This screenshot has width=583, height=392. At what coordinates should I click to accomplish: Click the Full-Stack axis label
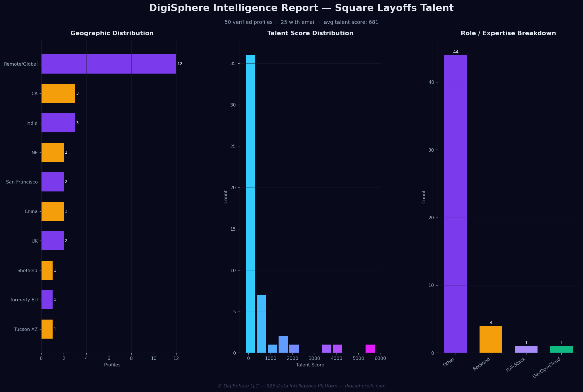(516, 365)
